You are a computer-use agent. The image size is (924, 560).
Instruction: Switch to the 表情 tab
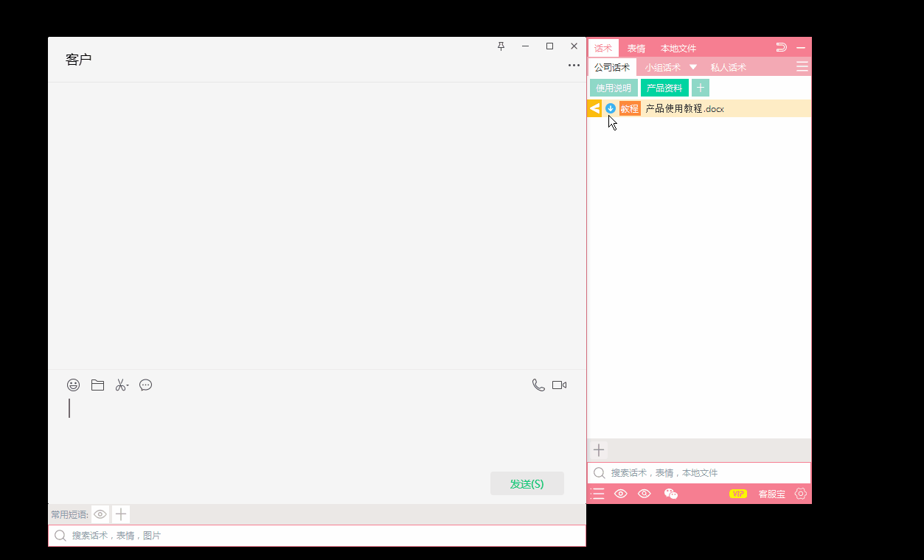coord(636,48)
